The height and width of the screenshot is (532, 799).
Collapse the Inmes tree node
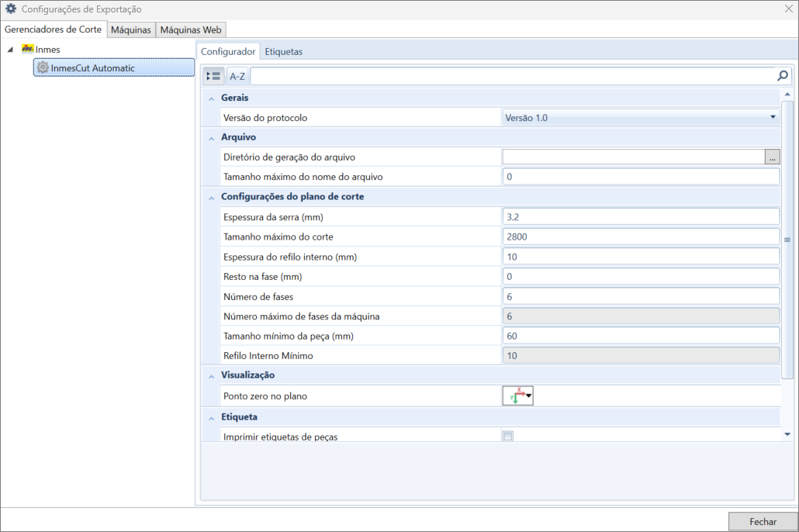point(10,50)
